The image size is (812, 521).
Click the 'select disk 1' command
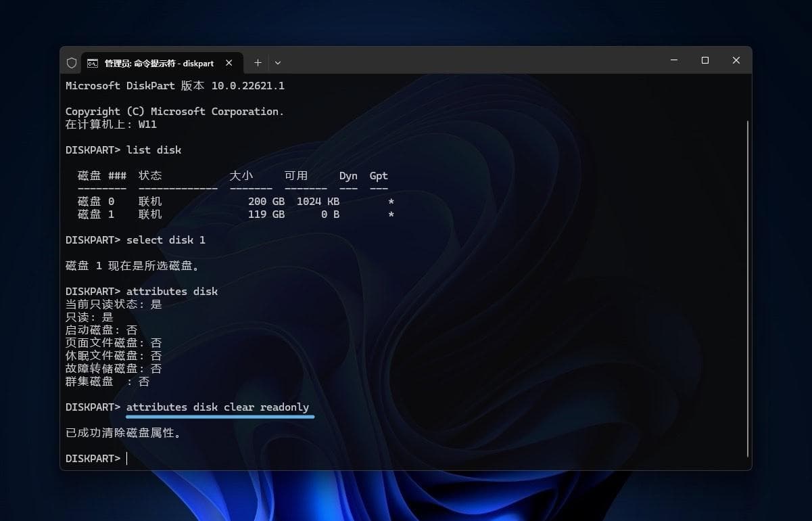pos(166,240)
